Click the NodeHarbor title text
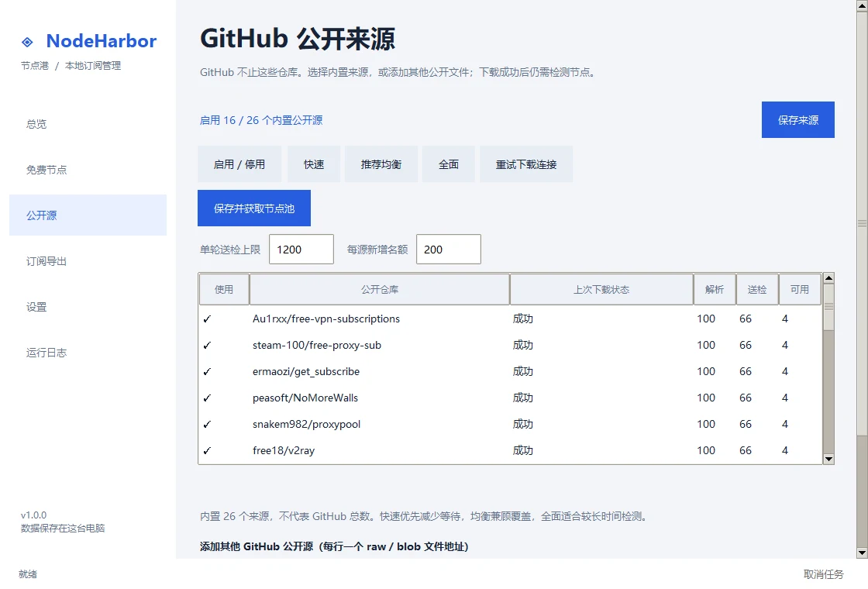Viewport: 868px width, 589px height. click(102, 41)
